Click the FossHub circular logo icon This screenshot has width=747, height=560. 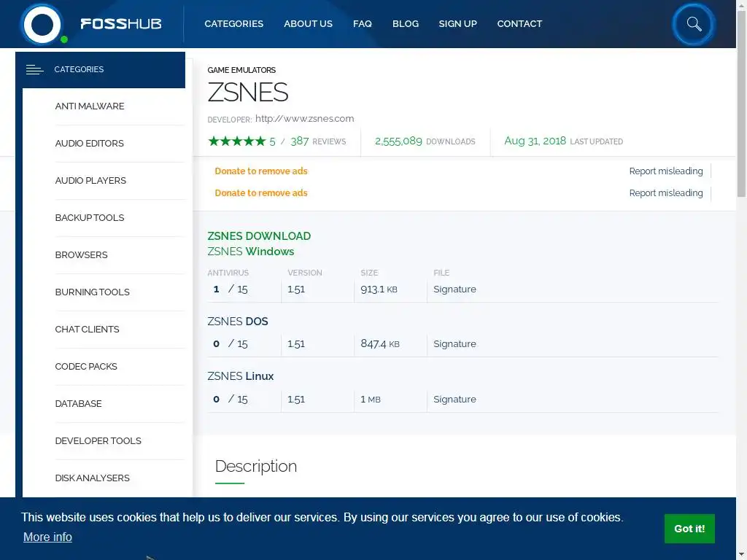pyautogui.click(x=42, y=24)
